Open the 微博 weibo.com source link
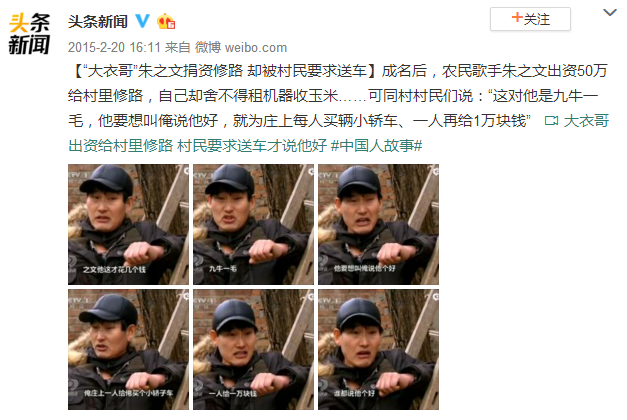 click(x=241, y=48)
